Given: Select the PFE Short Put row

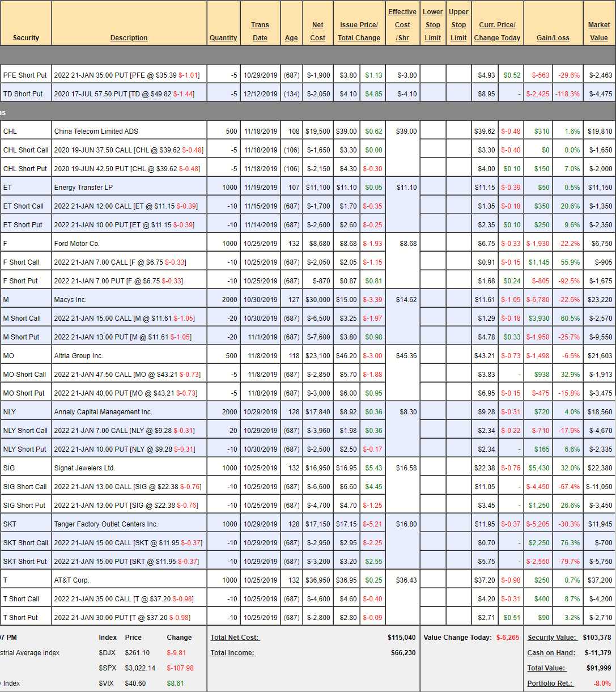Looking at the screenshot, I should click(26, 75).
